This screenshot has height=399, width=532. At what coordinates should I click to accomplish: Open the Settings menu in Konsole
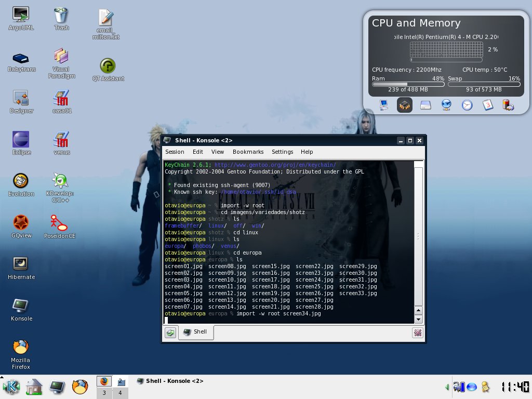(282, 152)
